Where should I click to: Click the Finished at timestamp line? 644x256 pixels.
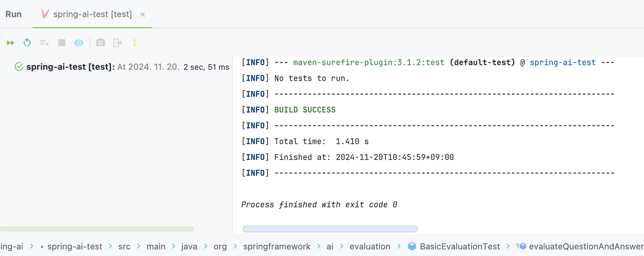click(364, 157)
